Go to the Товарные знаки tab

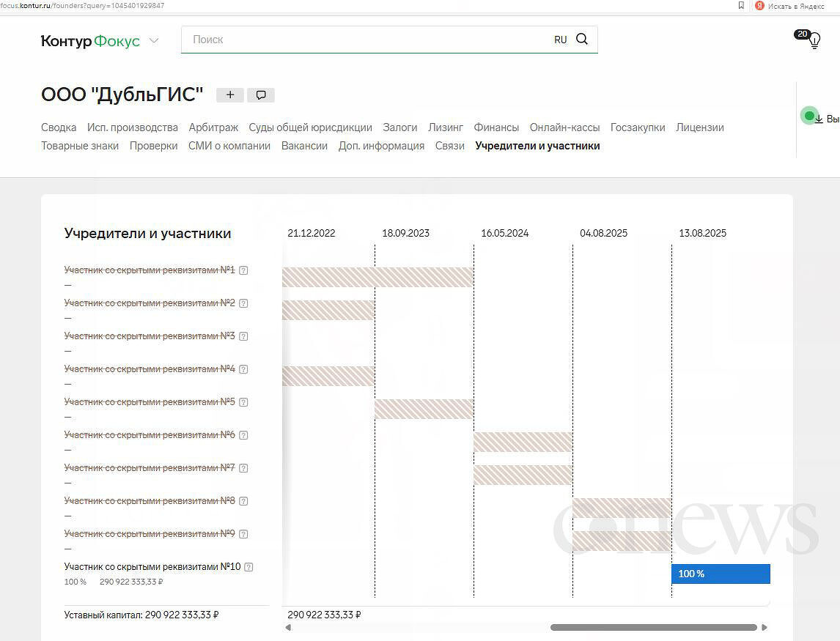pyautogui.click(x=80, y=146)
